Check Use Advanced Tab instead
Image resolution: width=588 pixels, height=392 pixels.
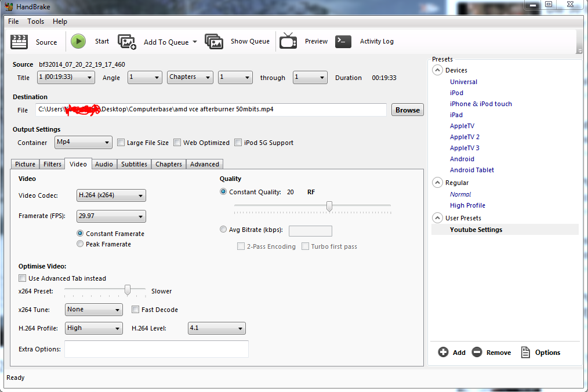pos(23,278)
